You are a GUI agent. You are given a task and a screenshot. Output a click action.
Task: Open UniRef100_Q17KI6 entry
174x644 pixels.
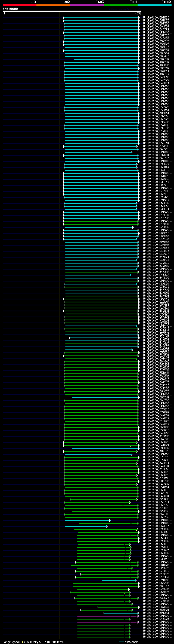(156, 251)
